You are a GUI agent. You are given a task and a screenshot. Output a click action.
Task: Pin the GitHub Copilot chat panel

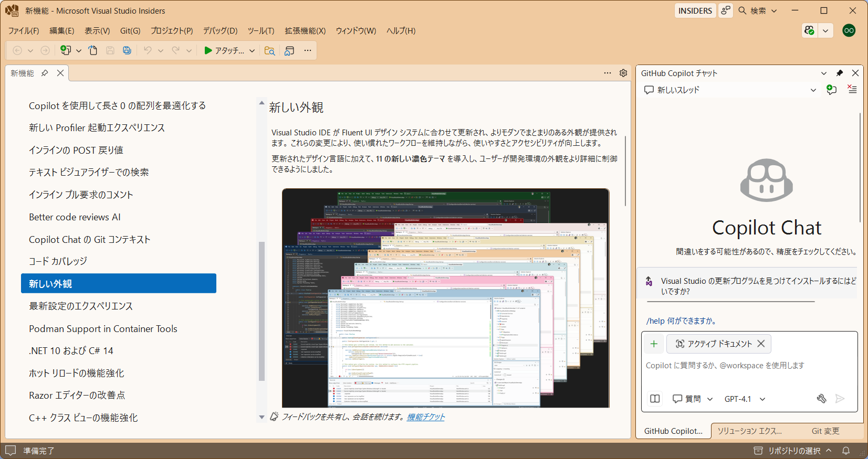[x=840, y=73]
